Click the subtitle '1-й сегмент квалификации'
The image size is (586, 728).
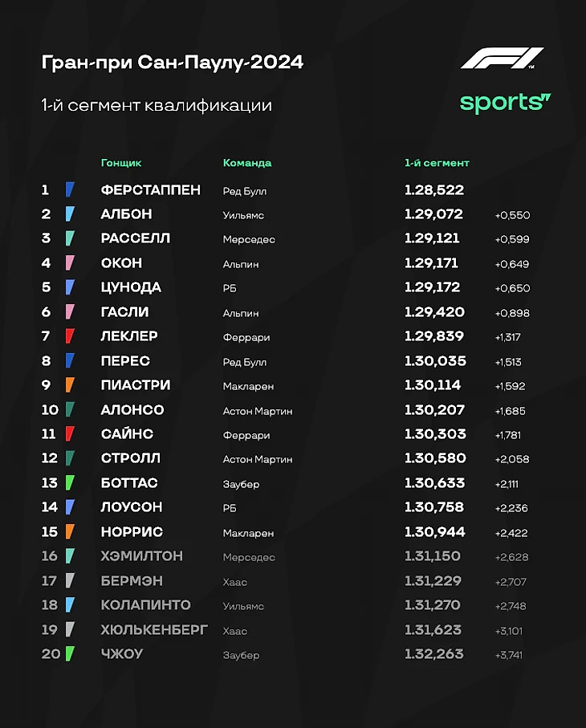(157, 105)
